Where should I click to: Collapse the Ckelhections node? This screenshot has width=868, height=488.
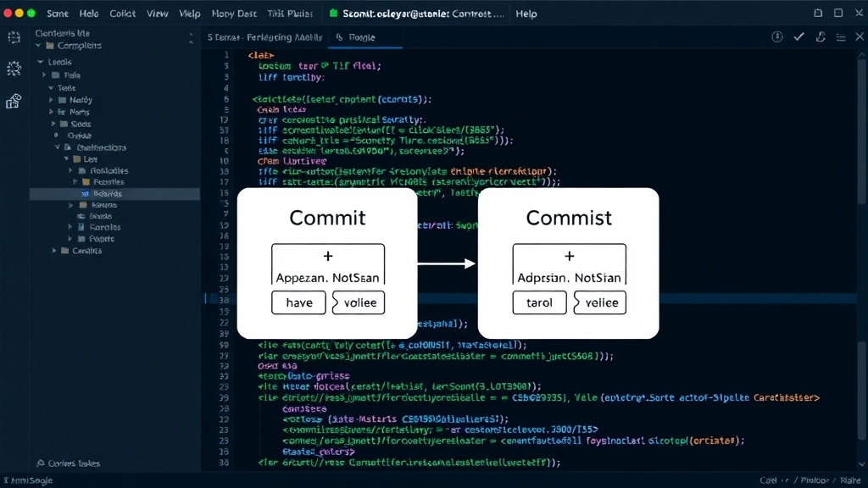[57, 147]
